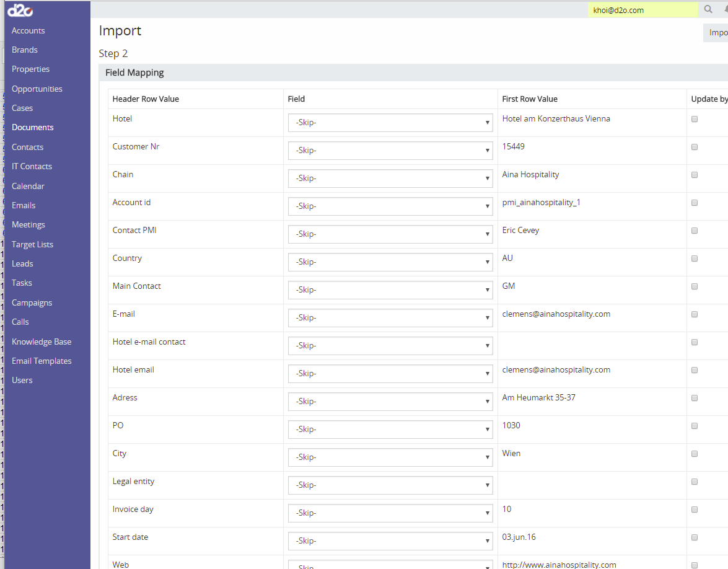
Task: Enable Update by checkbox for Customer Nr
Action: click(x=695, y=147)
